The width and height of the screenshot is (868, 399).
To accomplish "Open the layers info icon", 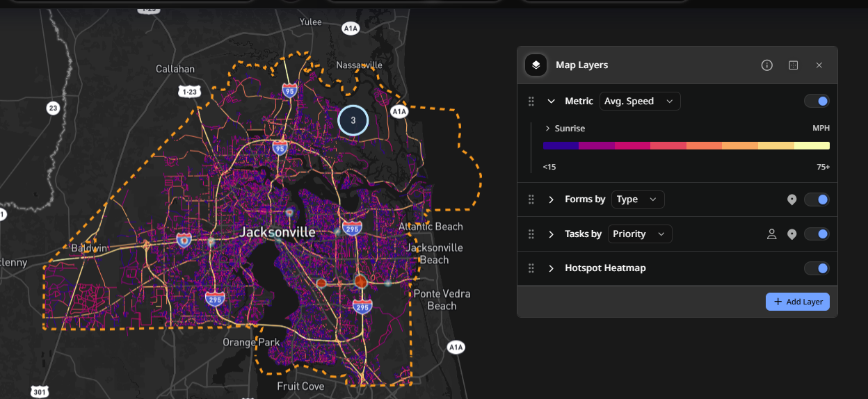I will point(767,65).
